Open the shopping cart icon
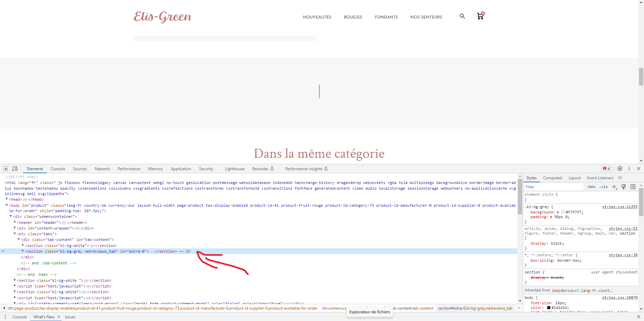The width and height of the screenshot is (644, 321). coord(480,16)
